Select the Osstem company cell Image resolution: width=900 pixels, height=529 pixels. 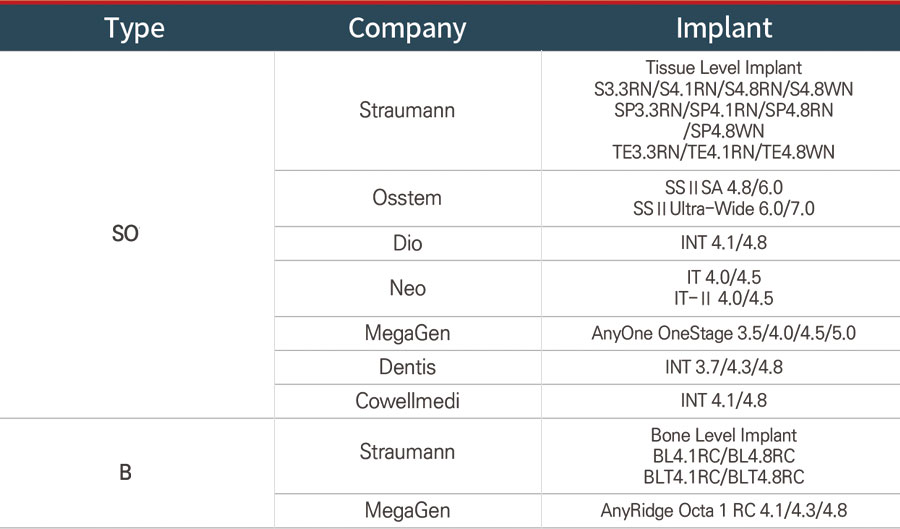(407, 197)
